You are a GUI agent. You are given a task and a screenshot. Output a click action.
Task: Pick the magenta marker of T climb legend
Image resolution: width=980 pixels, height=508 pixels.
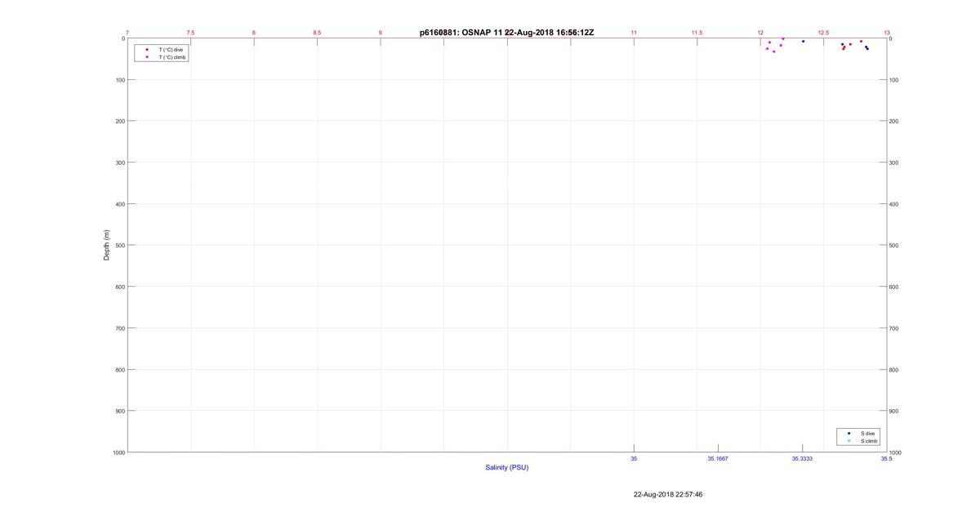click(x=147, y=57)
